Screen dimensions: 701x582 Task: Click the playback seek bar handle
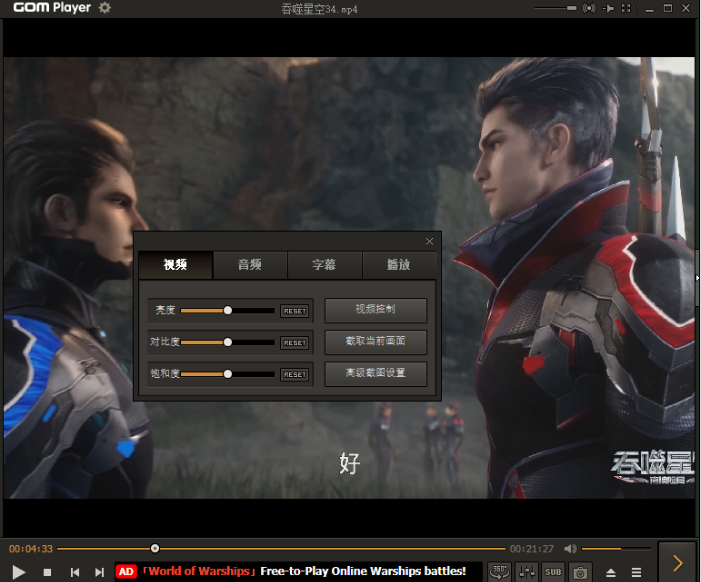[155, 548]
